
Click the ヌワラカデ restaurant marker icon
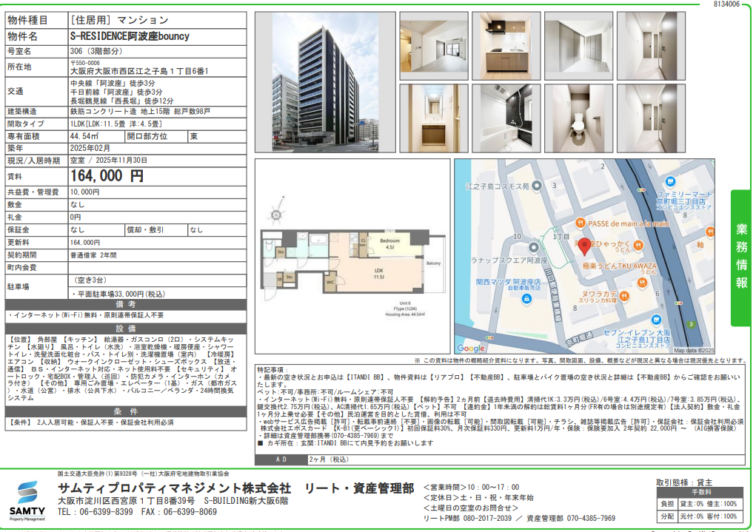[623, 294]
